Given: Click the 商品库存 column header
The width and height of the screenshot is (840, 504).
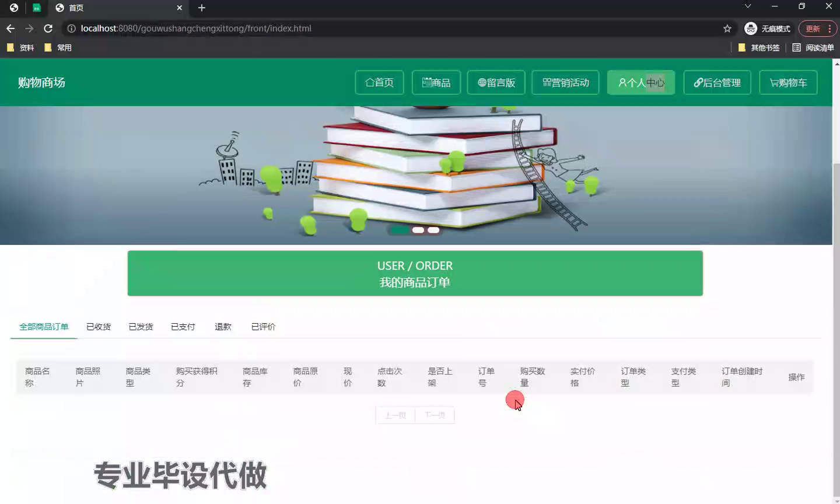Looking at the screenshot, I should click(x=255, y=377).
